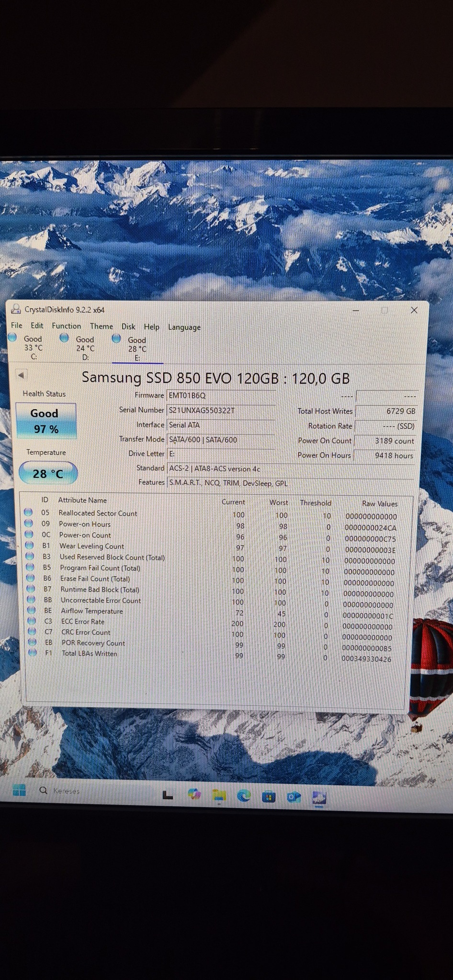Open the Edit menu
This screenshot has height=980, width=453.
click(37, 325)
